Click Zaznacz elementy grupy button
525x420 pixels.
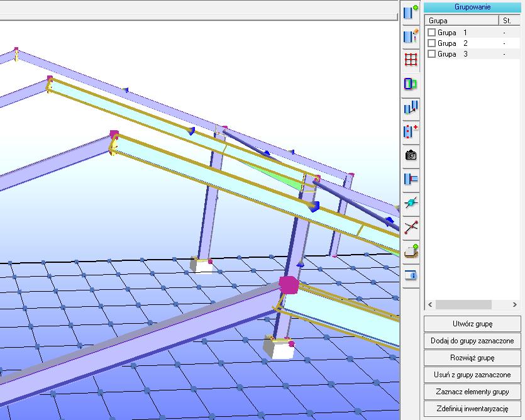pyautogui.click(x=472, y=392)
